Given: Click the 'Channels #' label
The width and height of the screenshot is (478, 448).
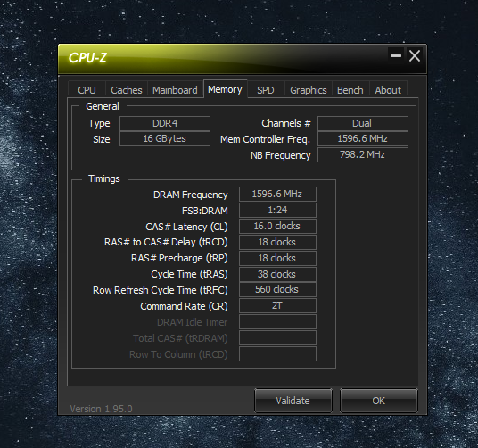Looking at the screenshot, I should click(286, 123).
